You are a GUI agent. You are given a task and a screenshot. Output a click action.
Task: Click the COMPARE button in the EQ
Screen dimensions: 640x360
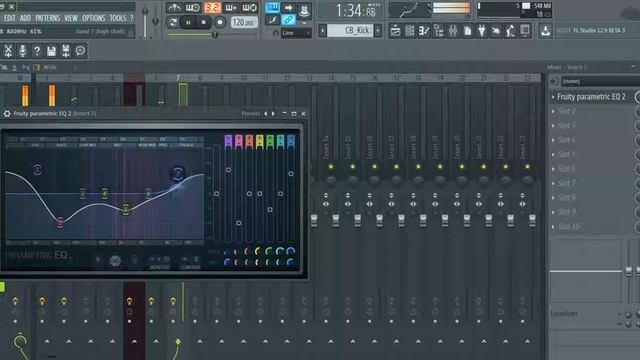[190, 262]
